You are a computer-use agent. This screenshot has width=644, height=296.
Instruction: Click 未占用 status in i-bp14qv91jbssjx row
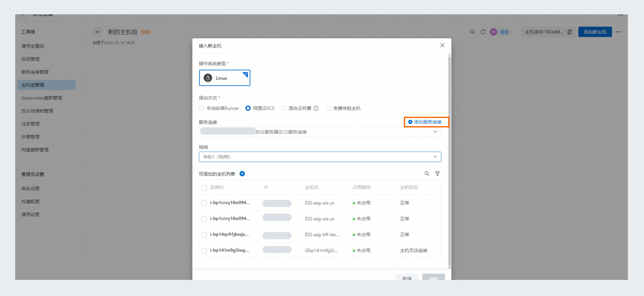(361, 235)
